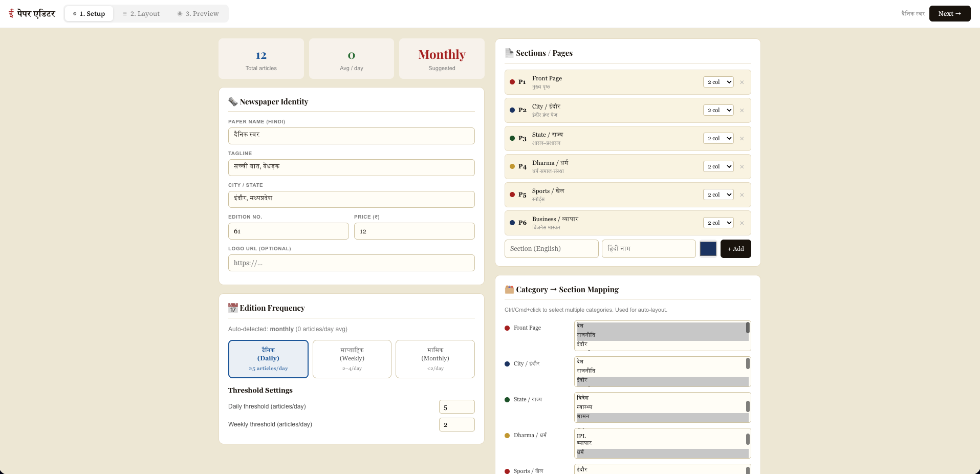Choose the साप्ताहिक (Weekly) frequency option
This screenshot has width=980, height=474.
(x=352, y=359)
